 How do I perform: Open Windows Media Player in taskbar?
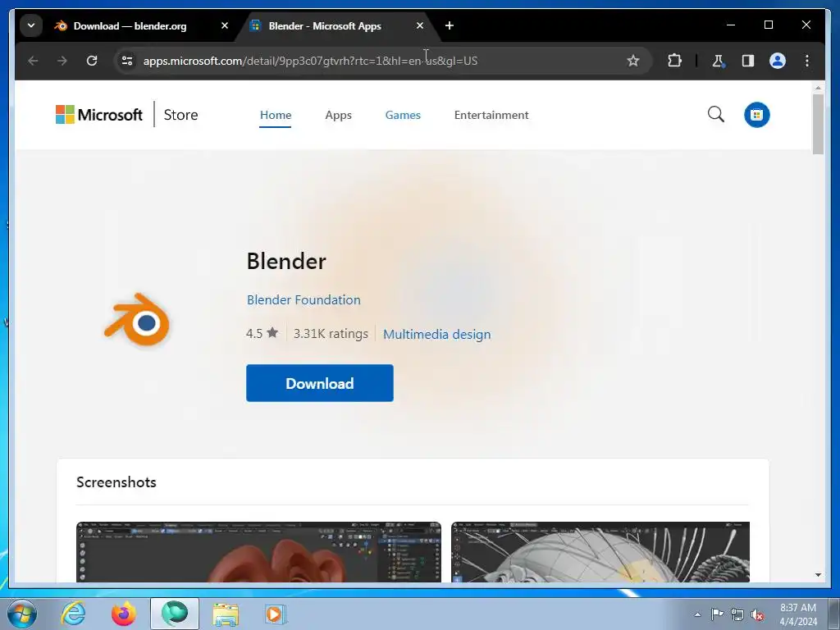(276, 614)
